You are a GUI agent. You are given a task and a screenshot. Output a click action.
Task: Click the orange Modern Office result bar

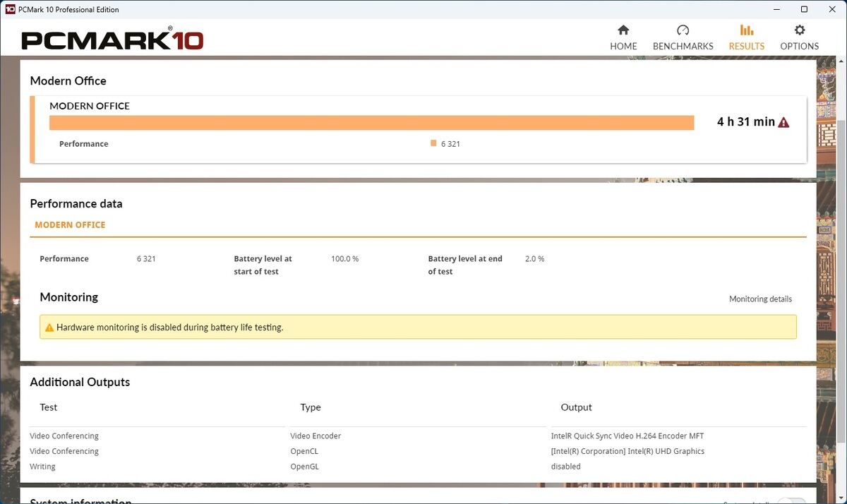click(x=372, y=123)
